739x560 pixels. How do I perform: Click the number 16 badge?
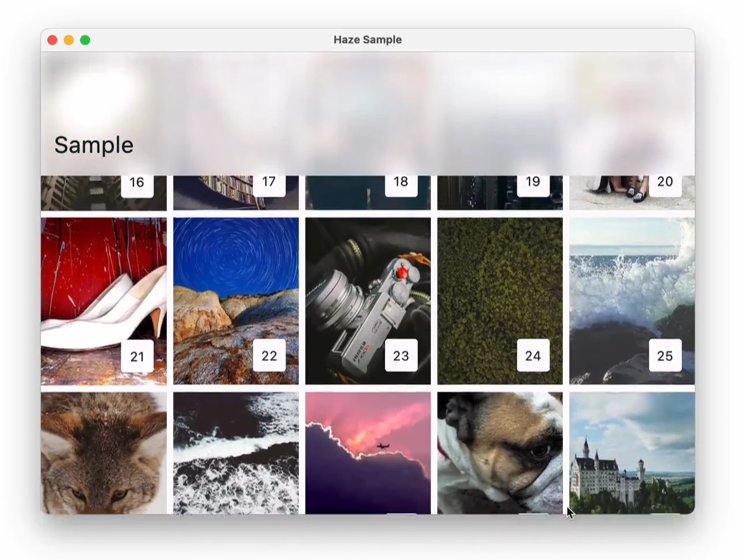pos(137,184)
